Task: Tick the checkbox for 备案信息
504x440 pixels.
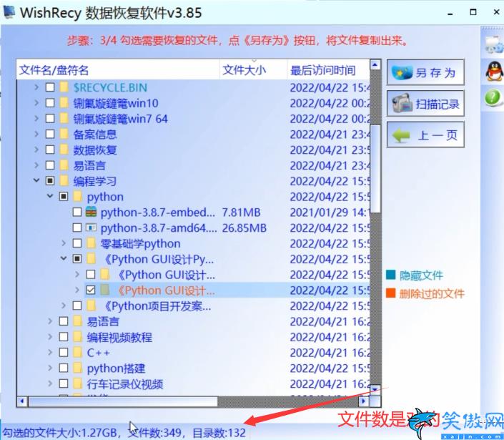Action: 50,134
